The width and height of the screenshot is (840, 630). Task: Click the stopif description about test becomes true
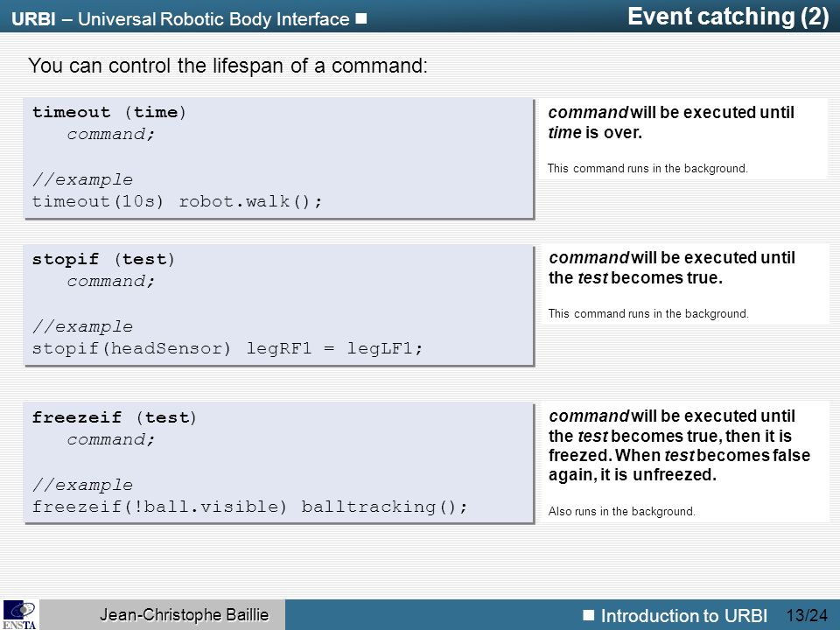(x=672, y=268)
